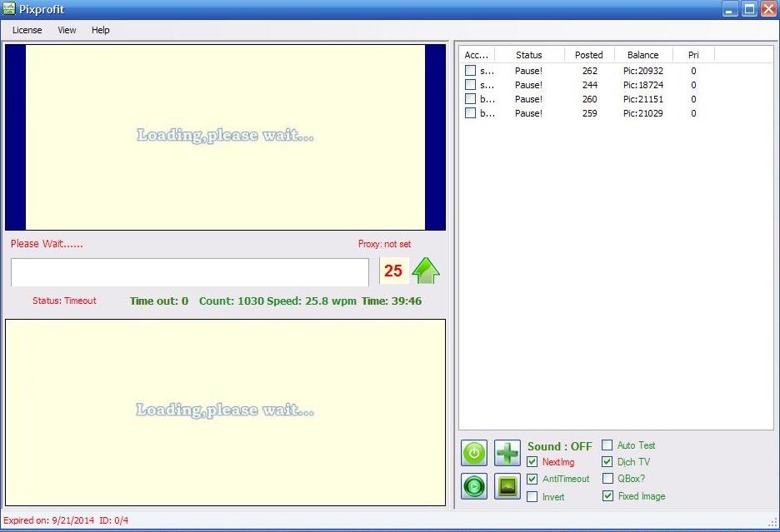Click the Expired on: 9/21/2014 status text
The width and height of the screenshot is (780, 532).
[48, 520]
